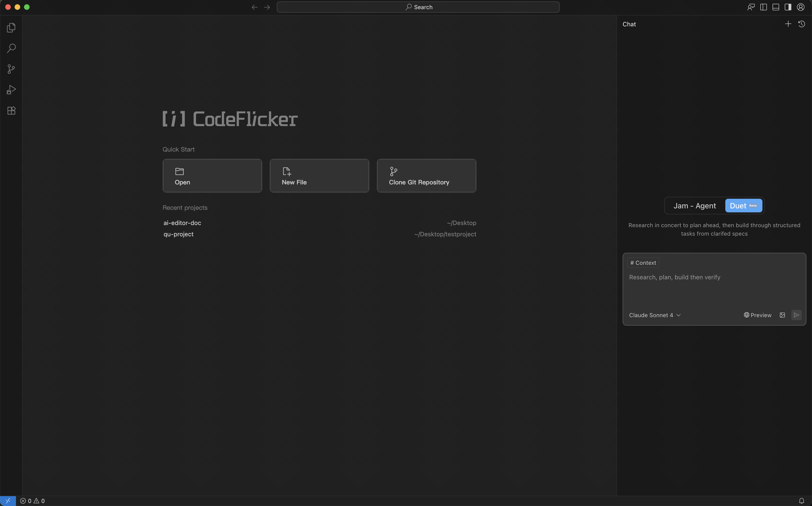Open the Run and Debug view

pos(11,90)
